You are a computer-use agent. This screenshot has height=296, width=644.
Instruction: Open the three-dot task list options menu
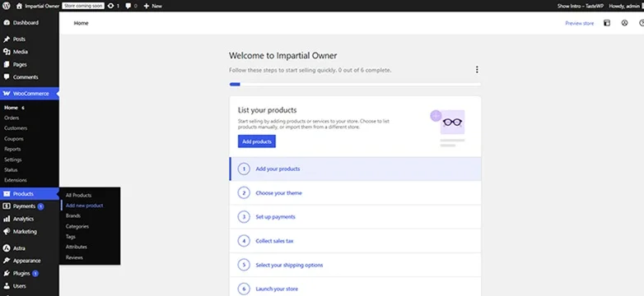[477, 70]
